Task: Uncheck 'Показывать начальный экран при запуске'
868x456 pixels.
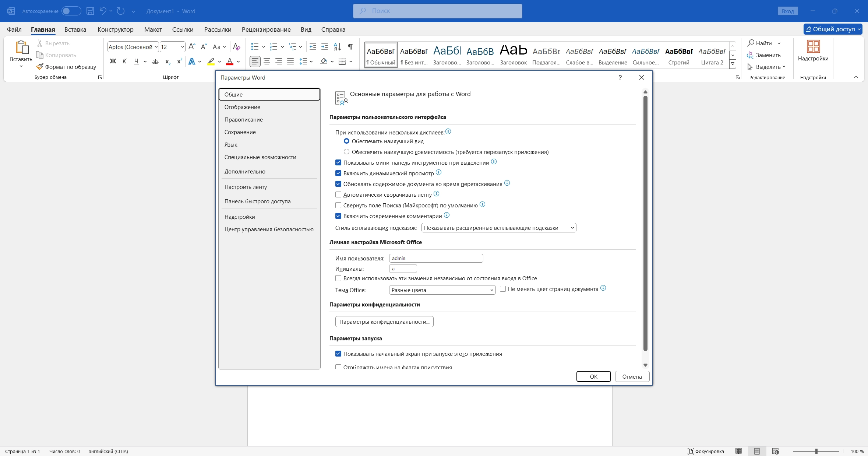Action: click(x=338, y=354)
